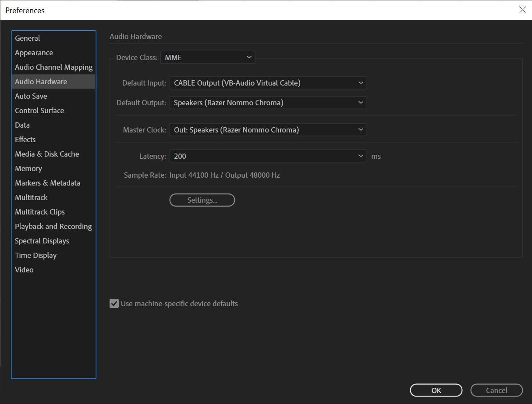Open the Data preferences page
Screen dimensions: 532x404
(x=53, y=125)
